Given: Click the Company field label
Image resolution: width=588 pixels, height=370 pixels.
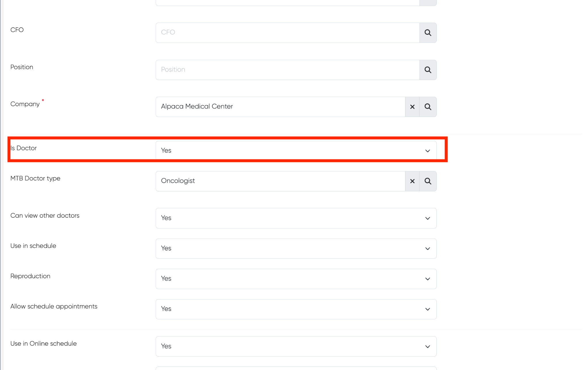Looking at the screenshot, I should (x=25, y=104).
